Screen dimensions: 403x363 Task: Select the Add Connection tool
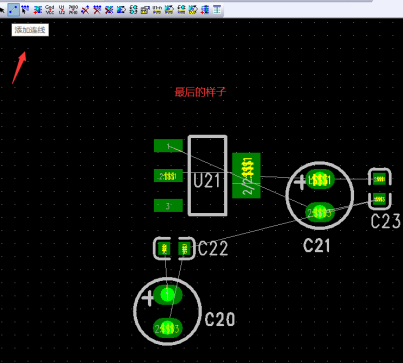[13, 10]
